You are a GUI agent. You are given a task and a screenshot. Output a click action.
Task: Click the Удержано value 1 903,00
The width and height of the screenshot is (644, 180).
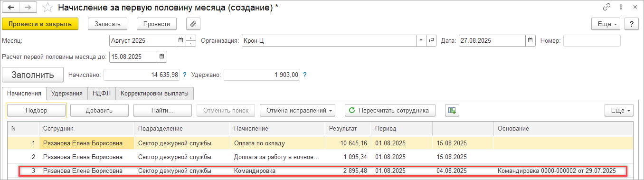point(262,75)
